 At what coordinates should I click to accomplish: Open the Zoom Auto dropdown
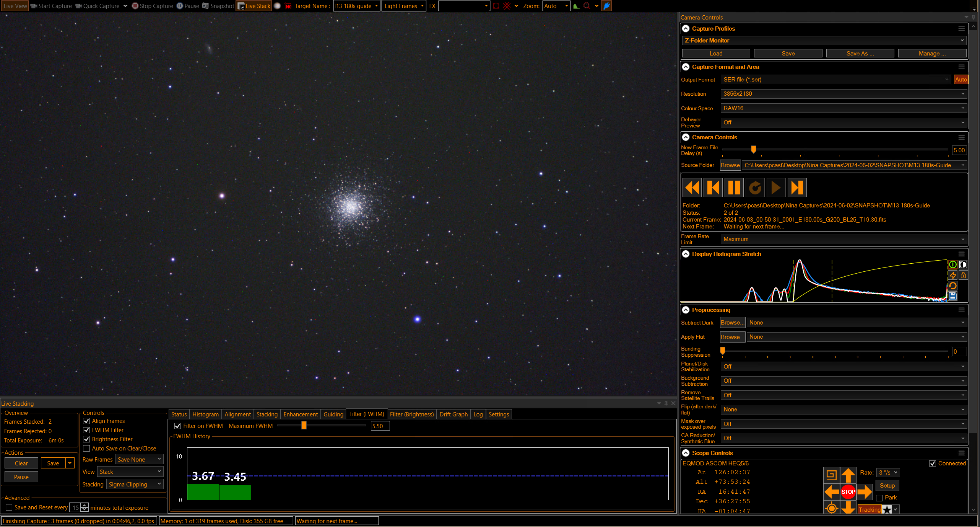point(556,6)
